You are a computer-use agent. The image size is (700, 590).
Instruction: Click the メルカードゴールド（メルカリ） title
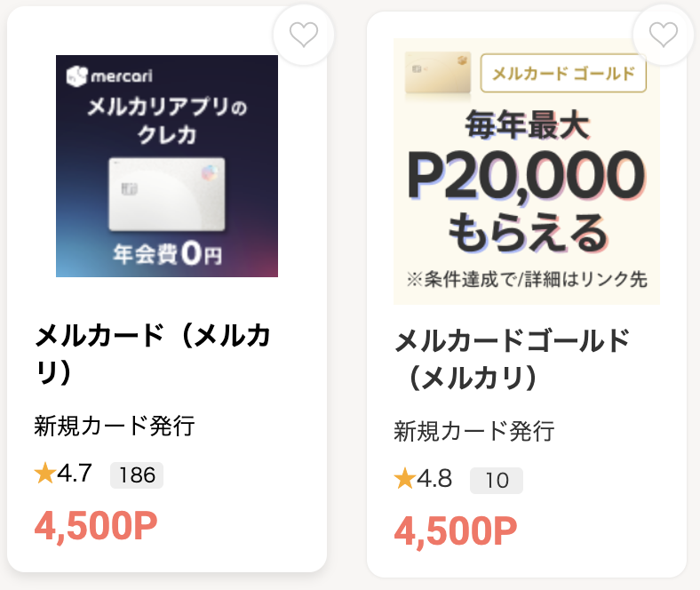[x=512, y=358]
